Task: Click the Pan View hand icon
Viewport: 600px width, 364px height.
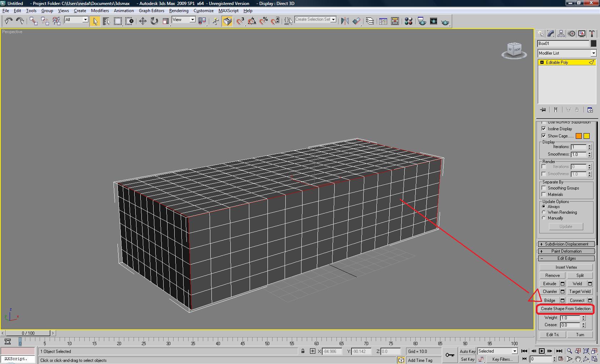Action: (578, 359)
